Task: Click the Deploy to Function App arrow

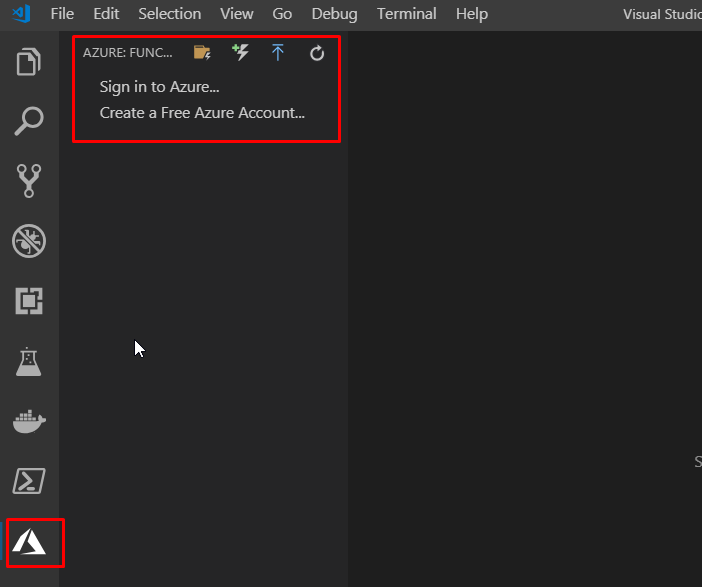Action: click(278, 52)
